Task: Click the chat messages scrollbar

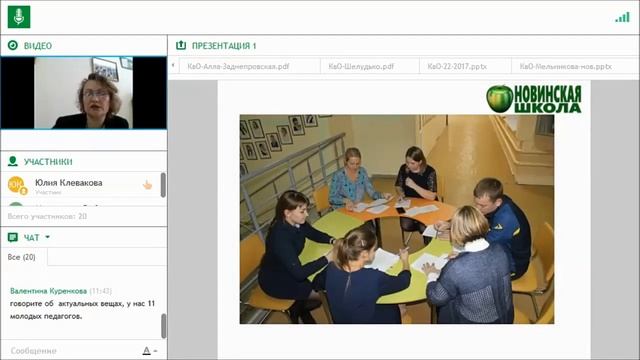Action: [x=164, y=325]
